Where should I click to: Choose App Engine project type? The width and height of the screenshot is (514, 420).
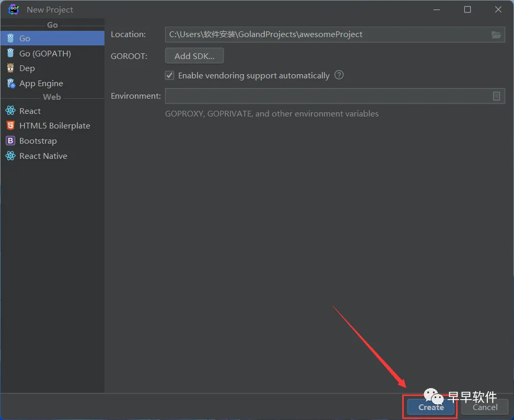tap(52, 83)
